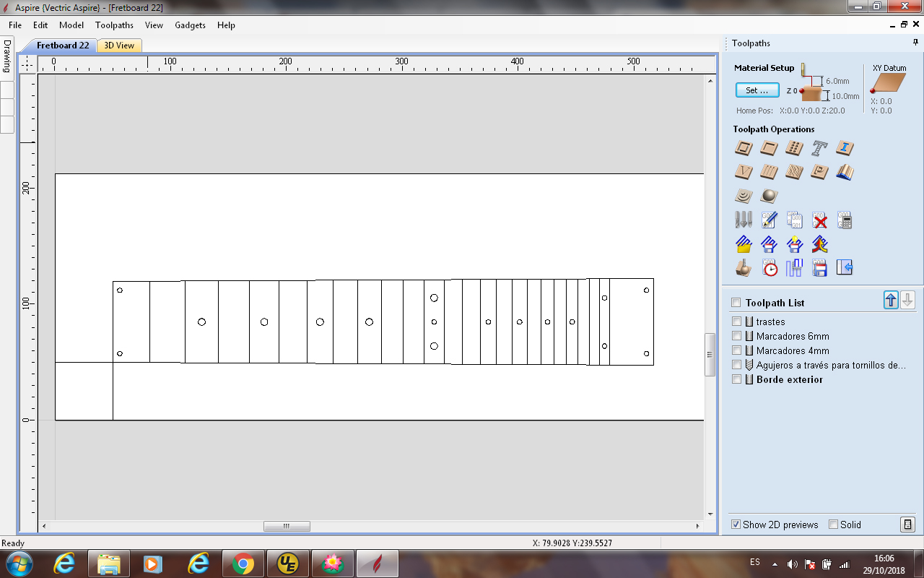Tick the Borde exterior toolpath checkbox
924x578 pixels.
736,379
